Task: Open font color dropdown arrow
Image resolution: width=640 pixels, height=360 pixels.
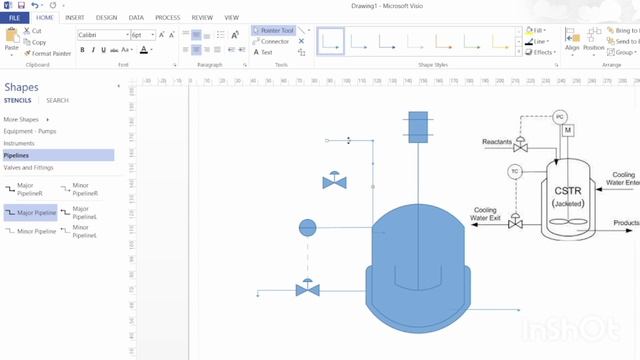Action: click(x=151, y=50)
